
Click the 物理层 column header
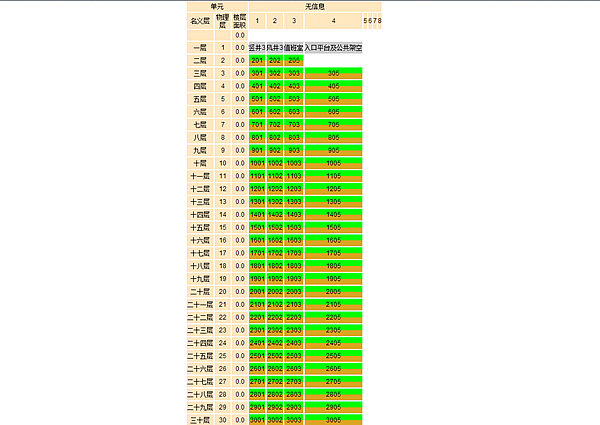(222, 21)
